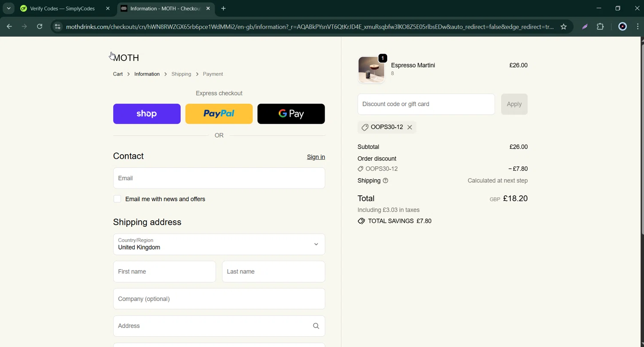
Task: Restore down the browser window
Action: pos(618,8)
